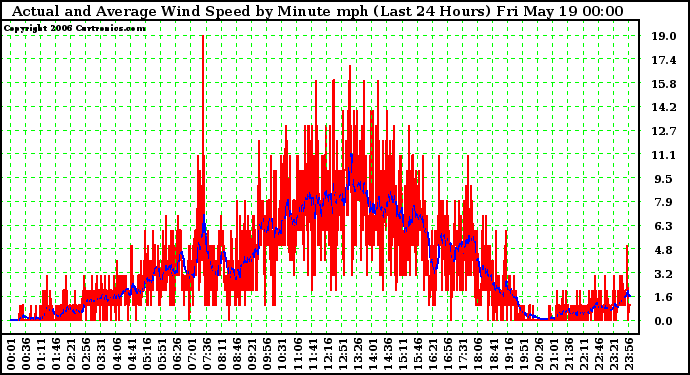Click the 08:46 time label

(x=237, y=354)
